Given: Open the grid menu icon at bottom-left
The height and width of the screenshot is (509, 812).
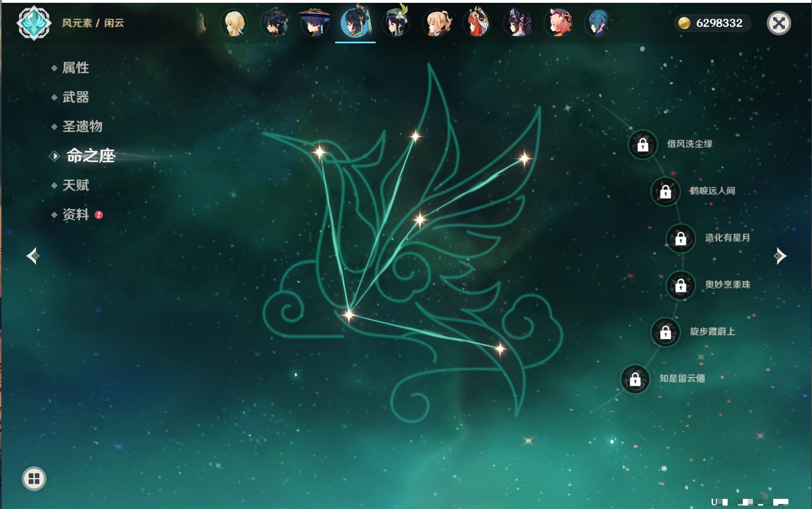Looking at the screenshot, I should 34,479.
